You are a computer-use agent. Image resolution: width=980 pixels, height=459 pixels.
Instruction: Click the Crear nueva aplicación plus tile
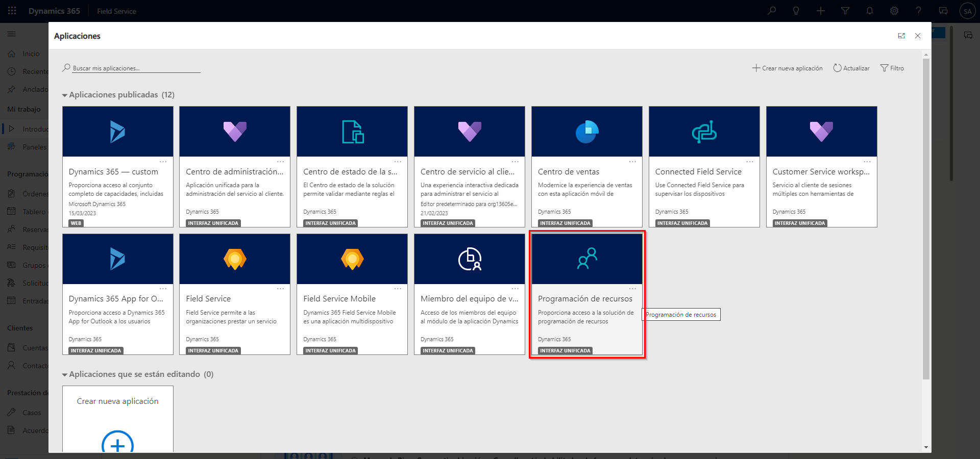(117, 419)
